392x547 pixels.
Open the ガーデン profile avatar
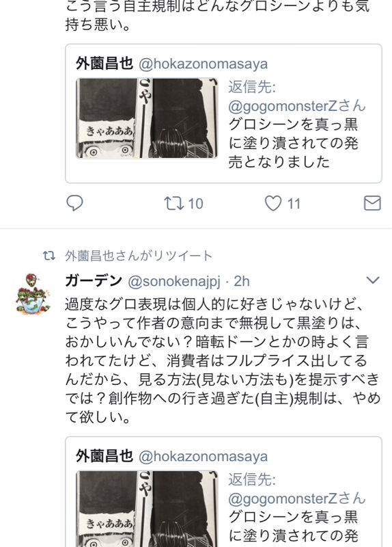pos(32,293)
